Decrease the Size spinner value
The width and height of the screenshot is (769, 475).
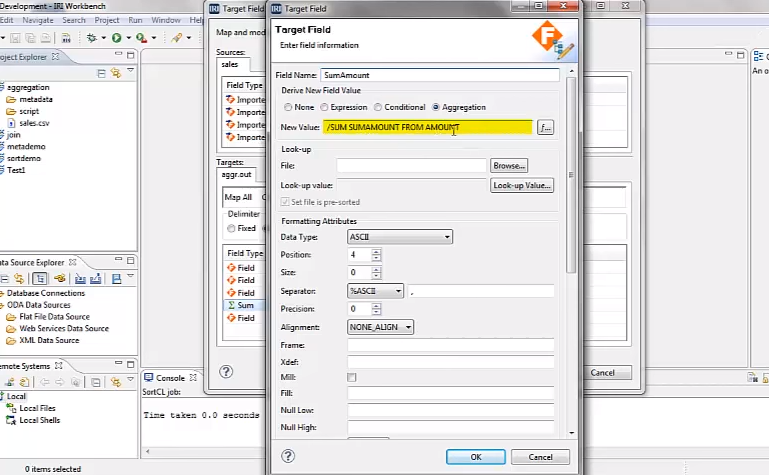coord(376,275)
